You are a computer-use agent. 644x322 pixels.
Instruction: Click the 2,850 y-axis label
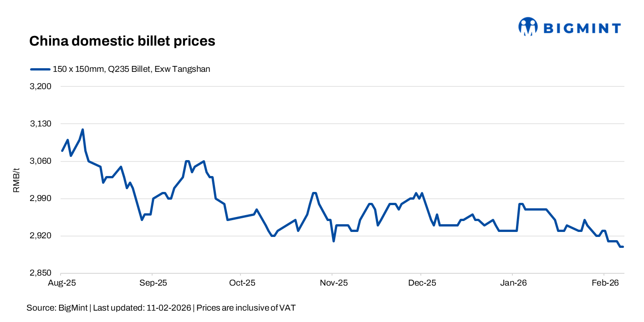[40, 273]
